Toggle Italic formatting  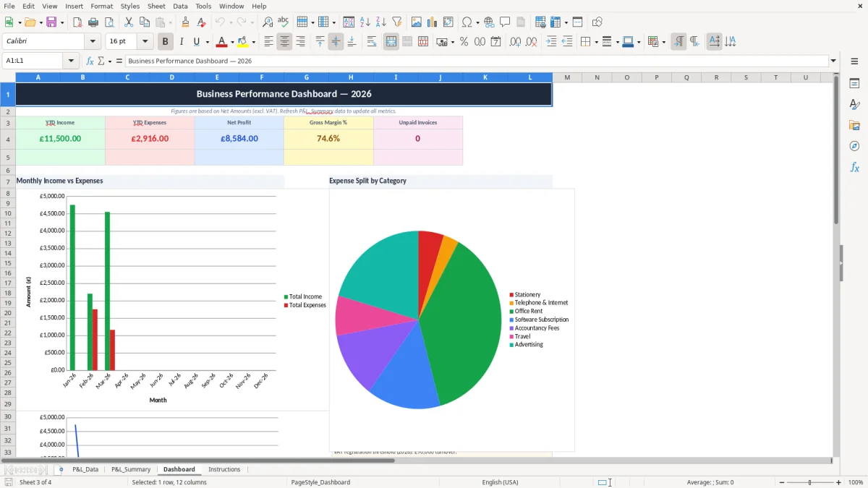coord(182,42)
